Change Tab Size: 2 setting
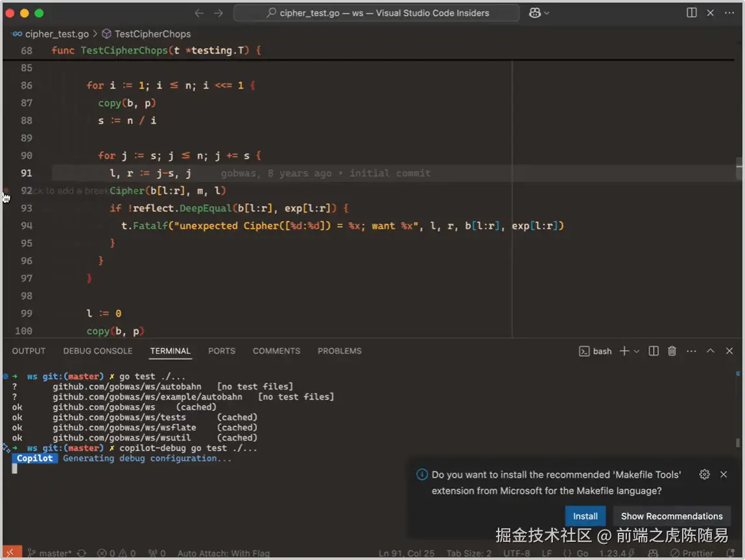 (x=469, y=553)
